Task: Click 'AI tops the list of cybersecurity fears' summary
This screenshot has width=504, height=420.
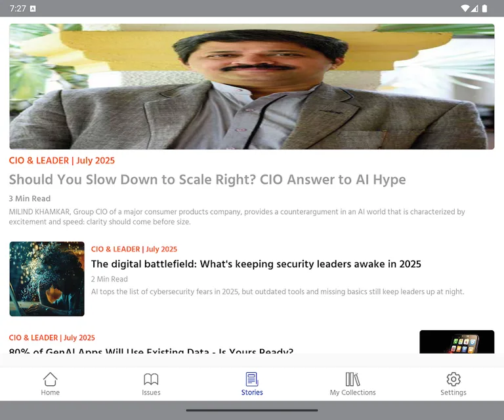Action: pyautogui.click(x=278, y=291)
